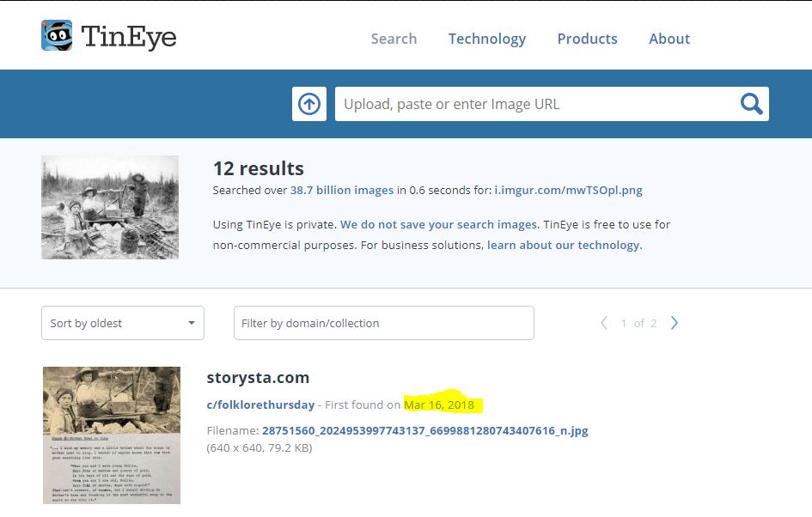
Task: Expand the Sort by oldest dropdown
Action: (123, 323)
